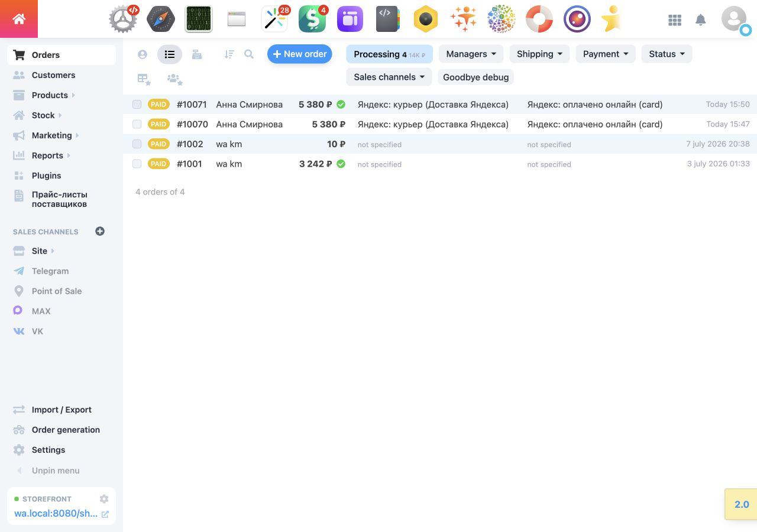Click the home icon in top-left corner
The height and width of the screenshot is (532, 757).
coord(19,19)
